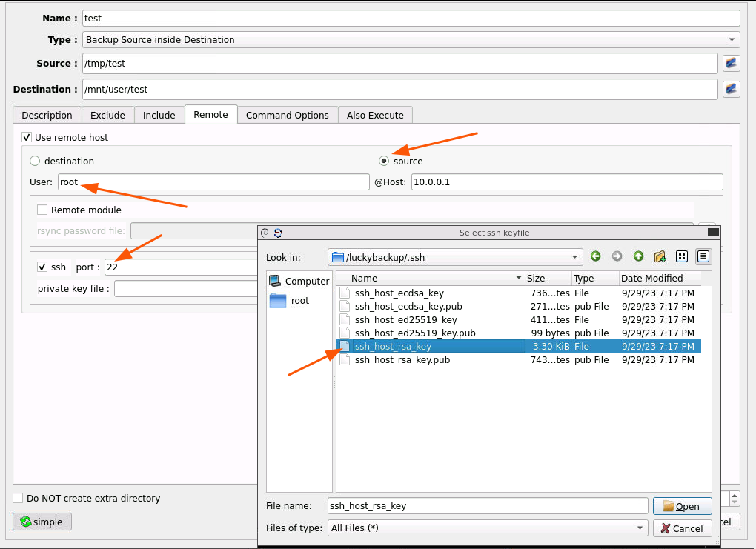
Task: Go back in the file dialog
Action: (596, 256)
